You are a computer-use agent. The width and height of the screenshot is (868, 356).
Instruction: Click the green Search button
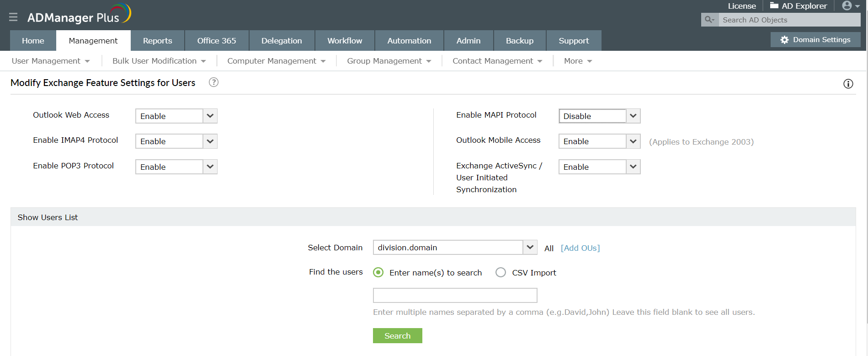pos(397,335)
